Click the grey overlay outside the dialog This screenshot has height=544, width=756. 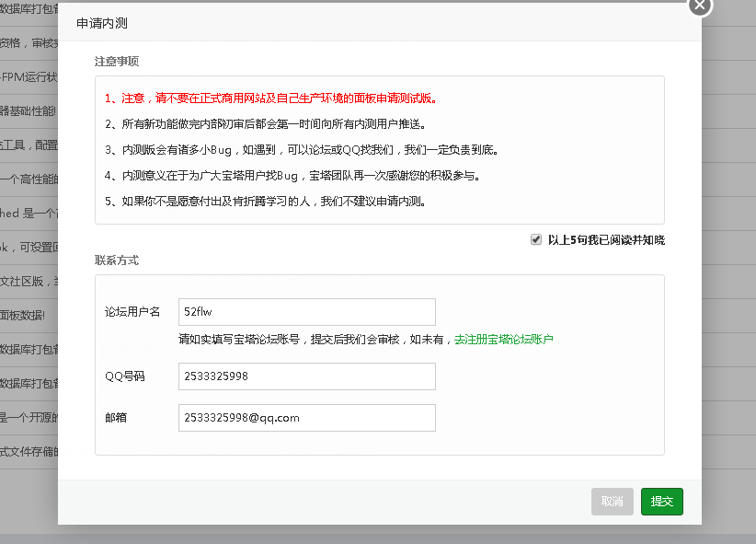[28, 515]
